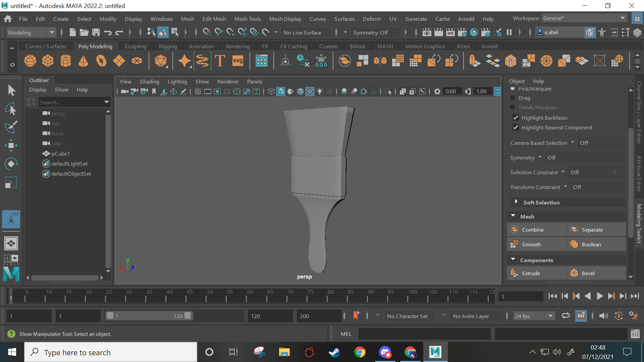The image size is (644, 362).
Task: Click the Open scene folder icon
Action: (84, 33)
